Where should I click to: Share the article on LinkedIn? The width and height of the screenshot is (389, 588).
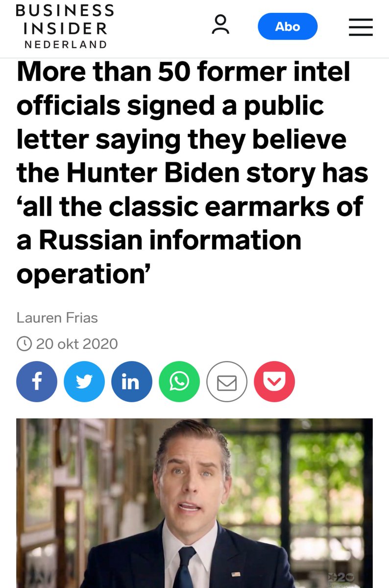pos(132,382)
